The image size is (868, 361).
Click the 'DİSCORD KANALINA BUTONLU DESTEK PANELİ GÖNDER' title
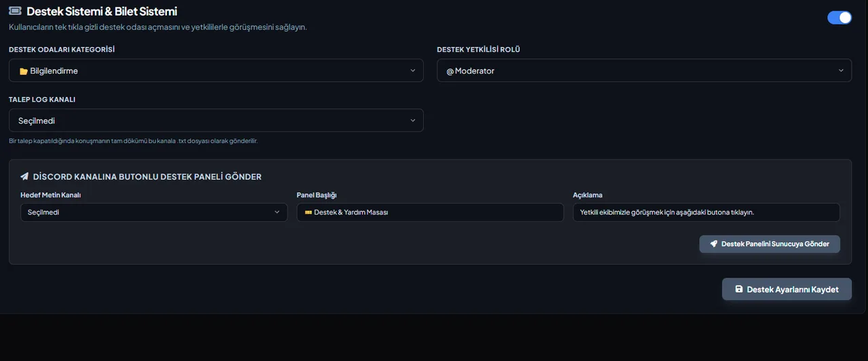pos(147,176)
